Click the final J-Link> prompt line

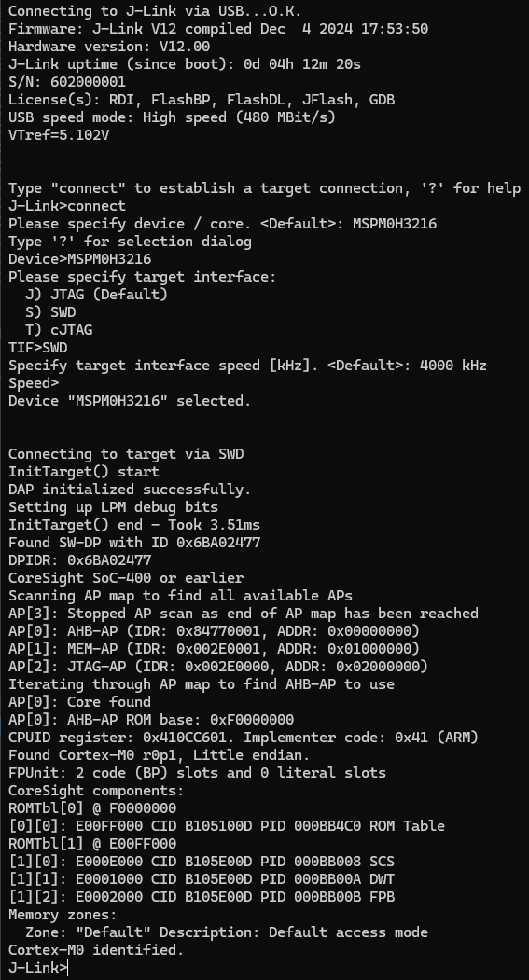tap(37, 968)
